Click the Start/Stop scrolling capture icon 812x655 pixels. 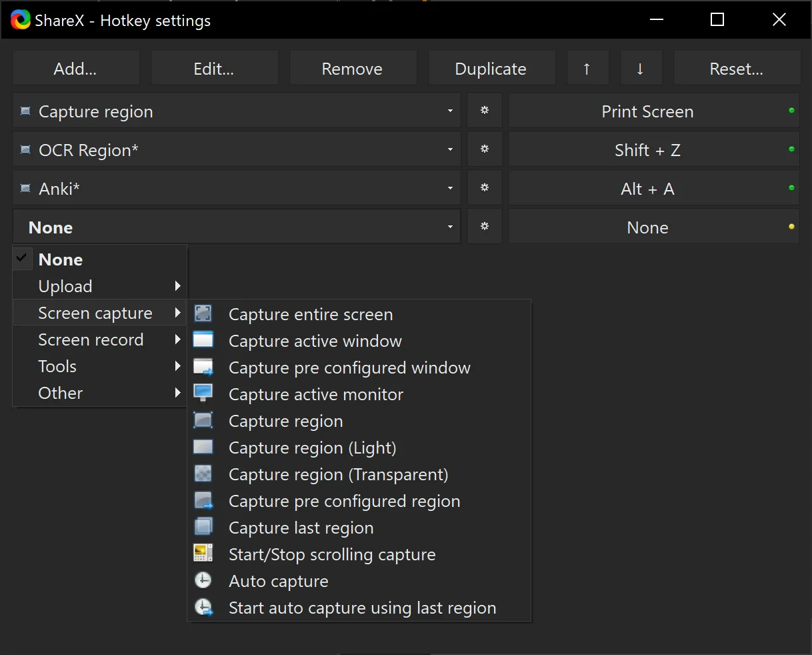click(x=203, y=553)
